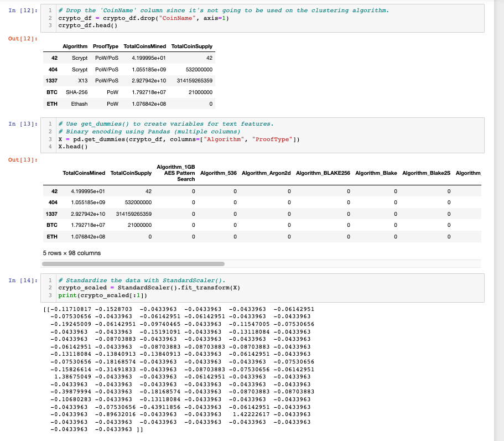Click the SHA-256 cell
This screenshot has width=504, height=441.
click(x=76, y=92)
